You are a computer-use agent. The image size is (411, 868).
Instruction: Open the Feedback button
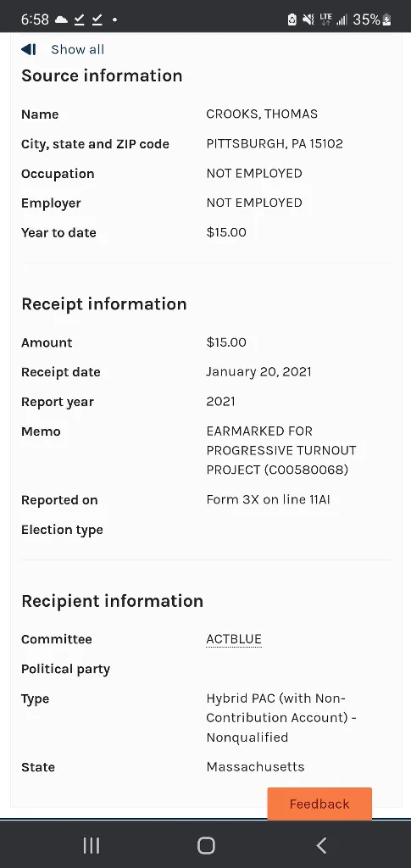tap(319, 804)
